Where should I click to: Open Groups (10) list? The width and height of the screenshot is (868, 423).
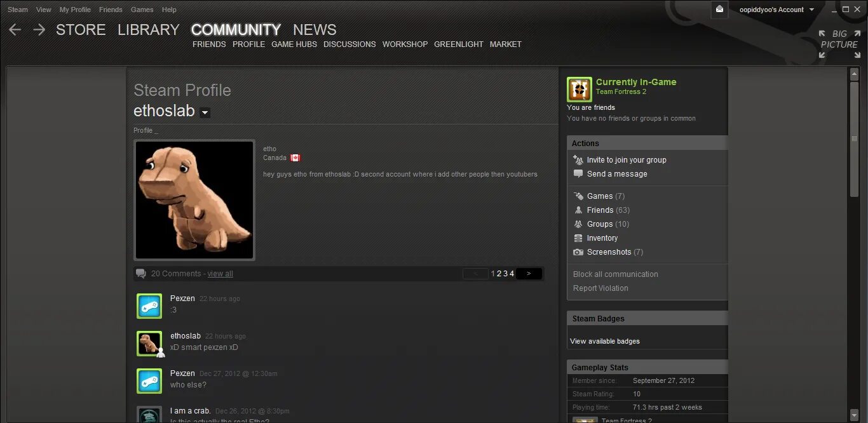click(608, 224)
